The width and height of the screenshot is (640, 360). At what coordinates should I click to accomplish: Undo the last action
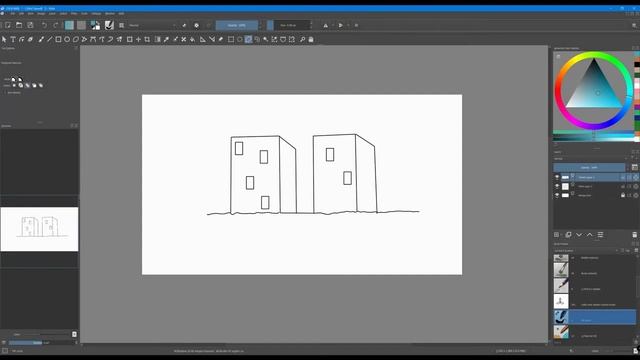[x=44, y=25]
